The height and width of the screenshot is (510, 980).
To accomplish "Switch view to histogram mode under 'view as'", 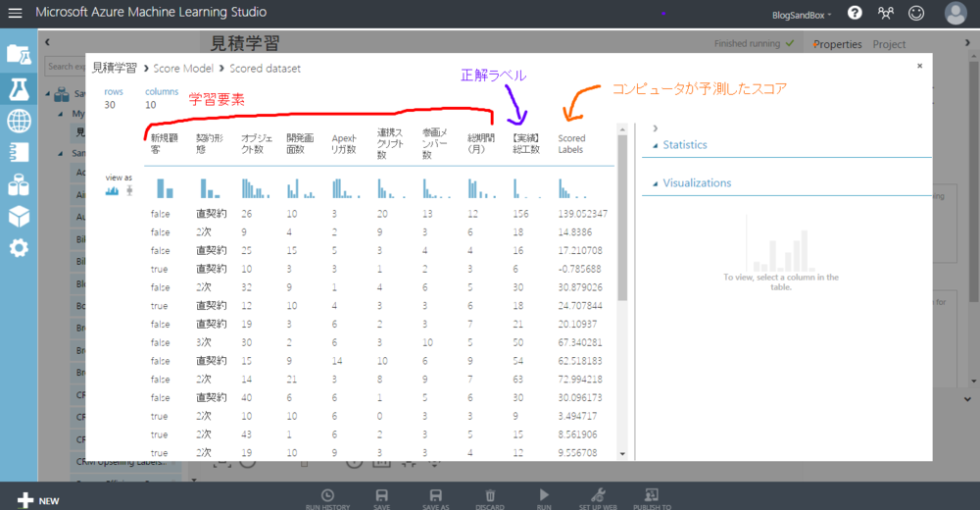I will 113,190.
